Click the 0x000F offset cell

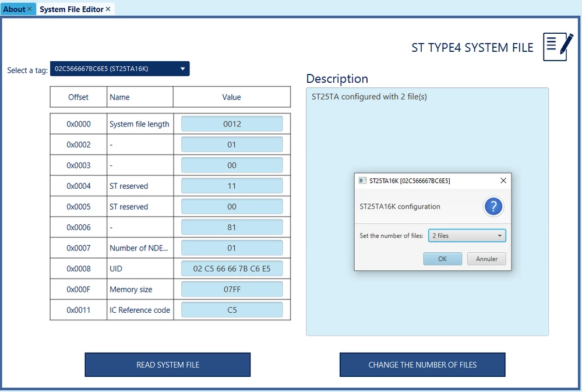pos(78,289)
